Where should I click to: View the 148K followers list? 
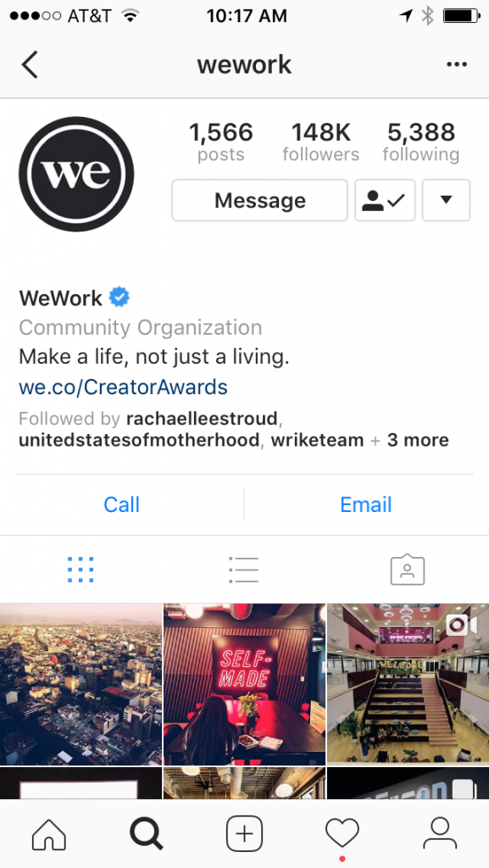click(x=321, y=142)
